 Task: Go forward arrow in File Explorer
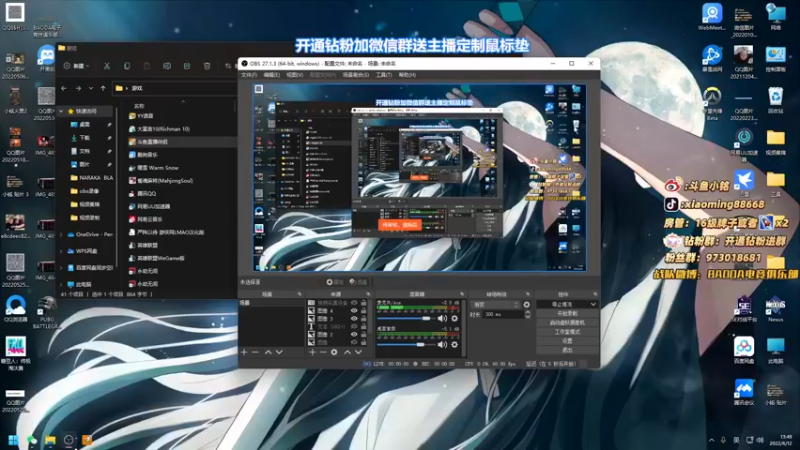78,88
